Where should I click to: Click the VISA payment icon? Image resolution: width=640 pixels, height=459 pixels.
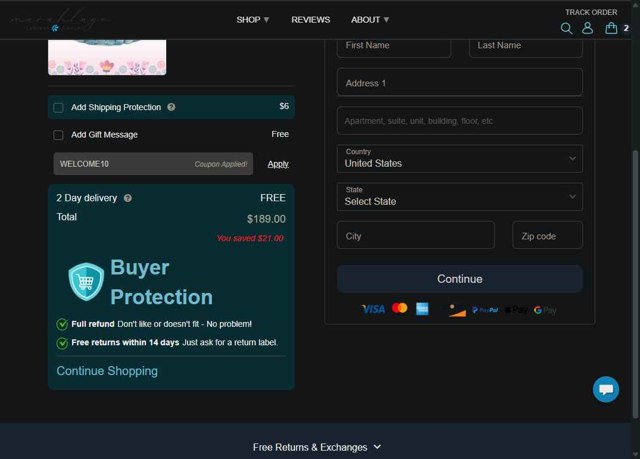coord(373,309)
